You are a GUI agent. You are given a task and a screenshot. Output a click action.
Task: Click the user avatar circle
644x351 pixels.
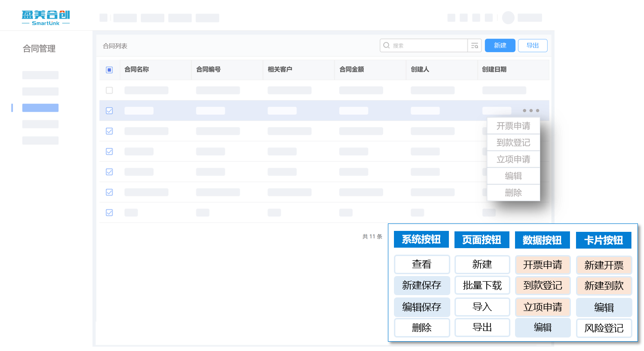[508, 18]
